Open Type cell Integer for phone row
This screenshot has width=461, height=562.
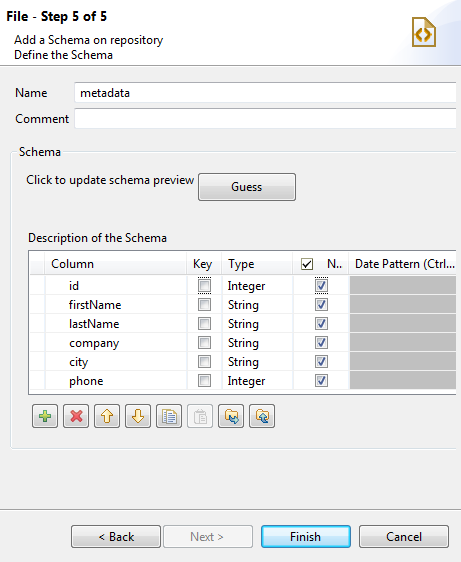[257, 381]
